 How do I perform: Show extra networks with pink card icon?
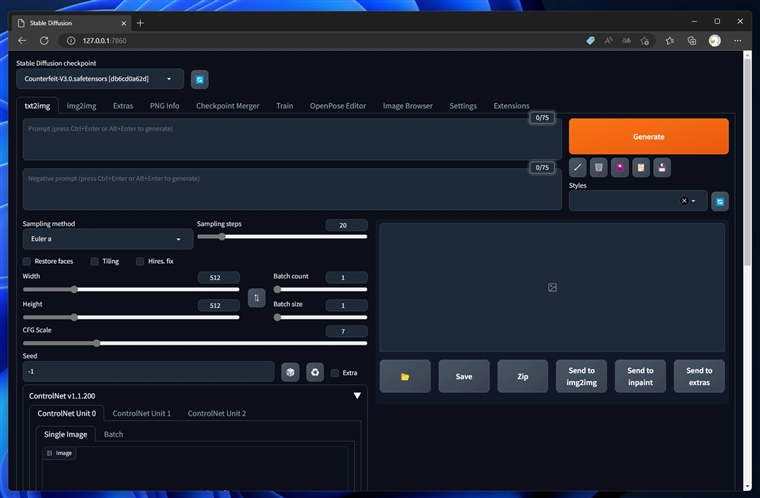pos(619,168)
